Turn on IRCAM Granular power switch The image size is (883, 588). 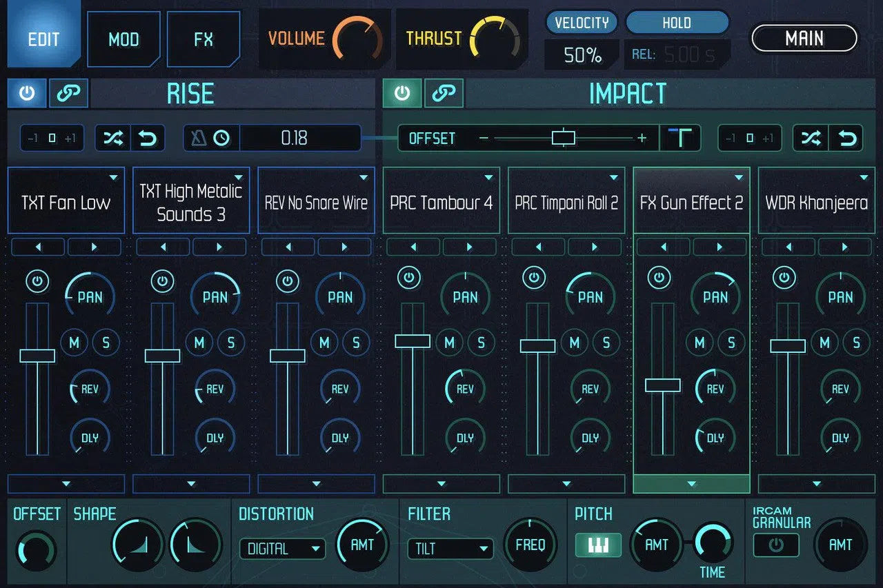pyautogui.click(x=776, y=545)
